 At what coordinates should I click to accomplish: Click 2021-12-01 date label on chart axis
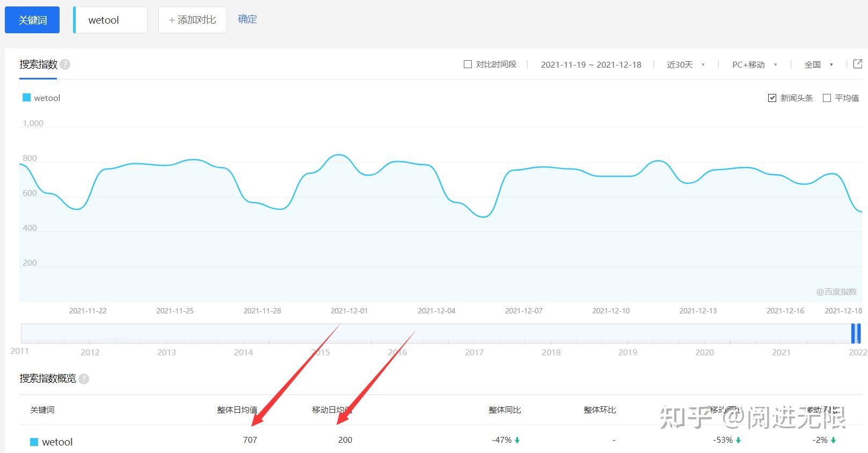(x=349, y=311)
